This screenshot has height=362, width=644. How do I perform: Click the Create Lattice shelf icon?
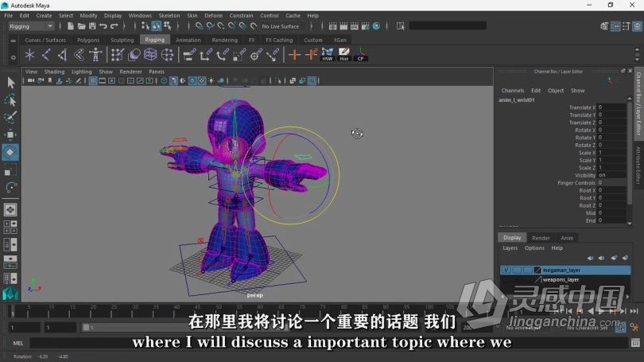tap(150, 54)
